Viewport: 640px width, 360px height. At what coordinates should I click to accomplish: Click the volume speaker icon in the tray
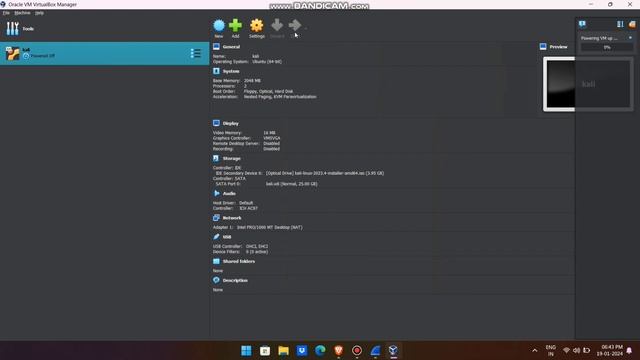[576, 351]
